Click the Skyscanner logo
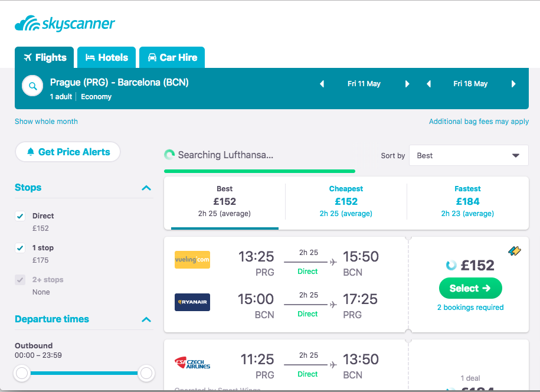 click(65, 24)
